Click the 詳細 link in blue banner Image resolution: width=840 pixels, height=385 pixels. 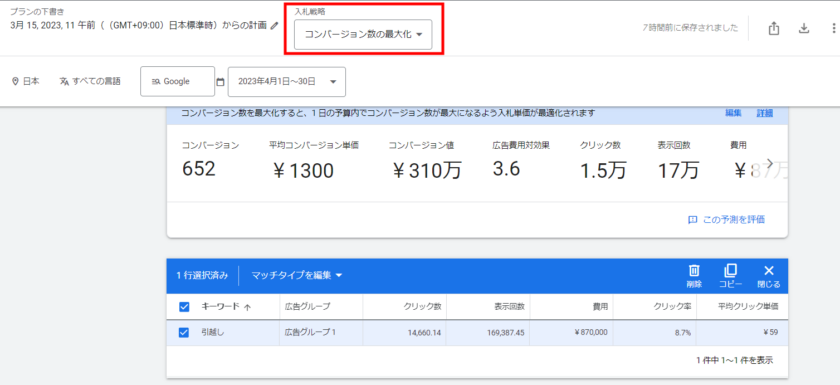pos(764,113)
